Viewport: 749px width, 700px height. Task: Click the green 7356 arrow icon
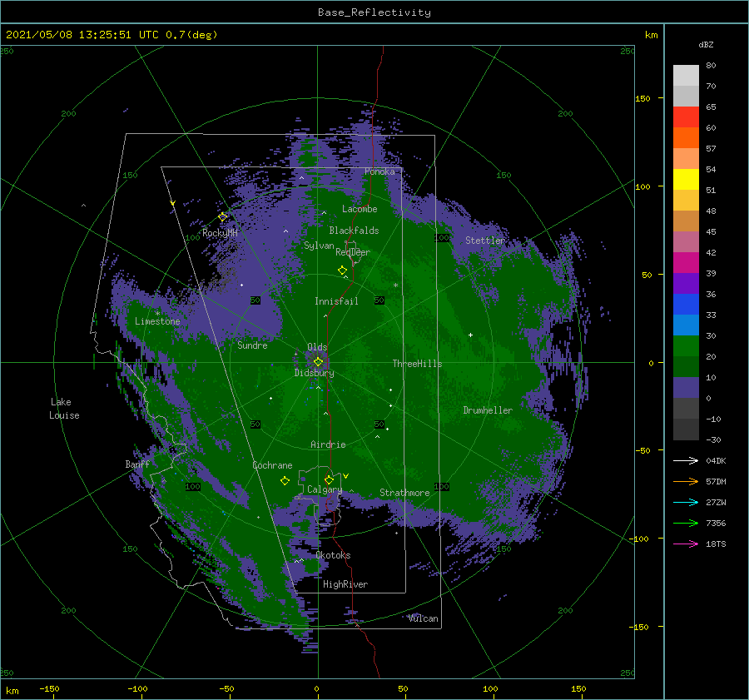coord(686,524)
